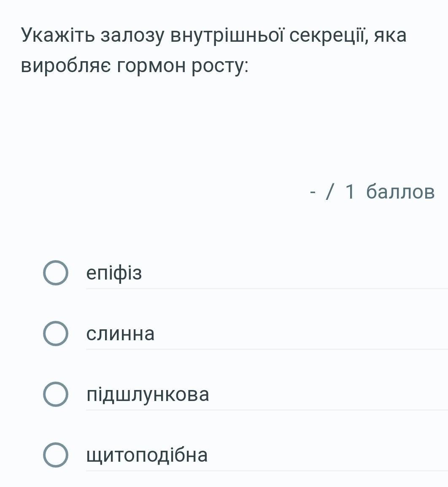Click the word секреції in the question
The image size is (448, 487).
click(x=328, y=35)
